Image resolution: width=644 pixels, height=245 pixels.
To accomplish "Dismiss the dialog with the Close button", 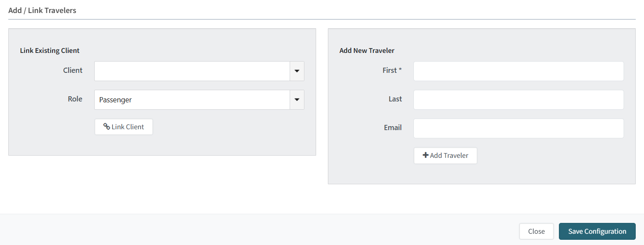I will pos(536,231).
